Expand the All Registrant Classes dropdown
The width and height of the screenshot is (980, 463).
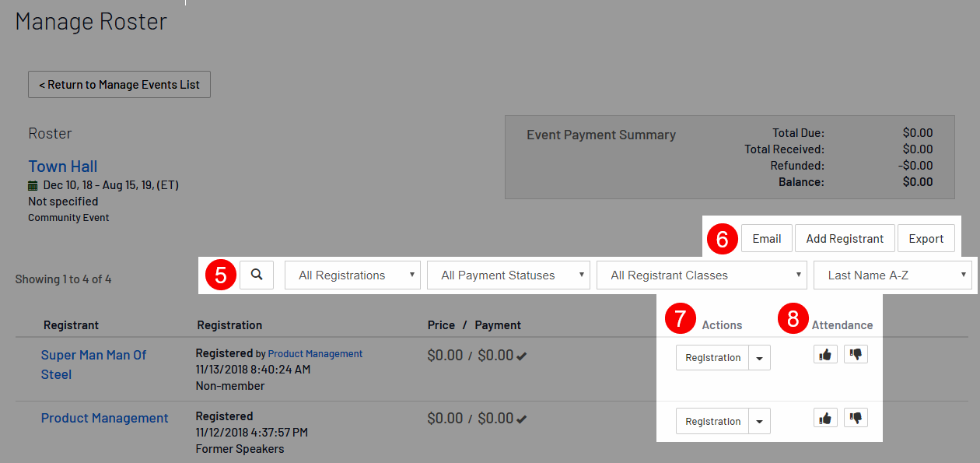(x=701, y=275)
